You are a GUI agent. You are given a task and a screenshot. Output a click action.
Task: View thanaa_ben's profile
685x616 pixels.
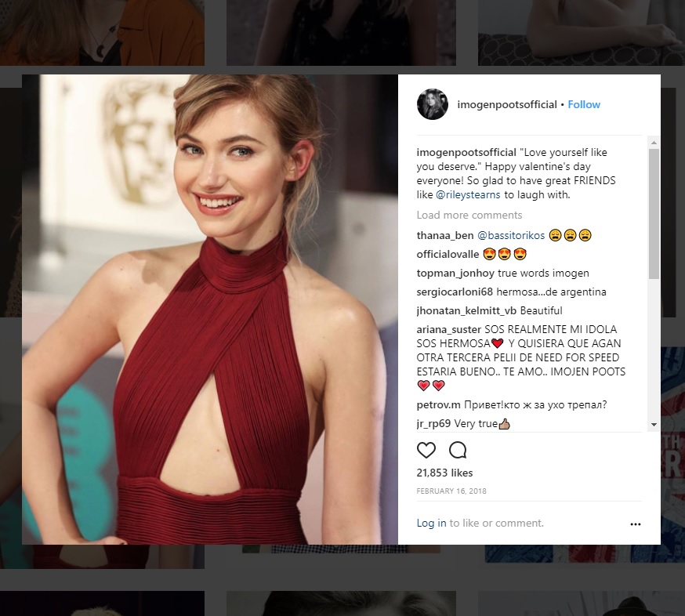444,235
